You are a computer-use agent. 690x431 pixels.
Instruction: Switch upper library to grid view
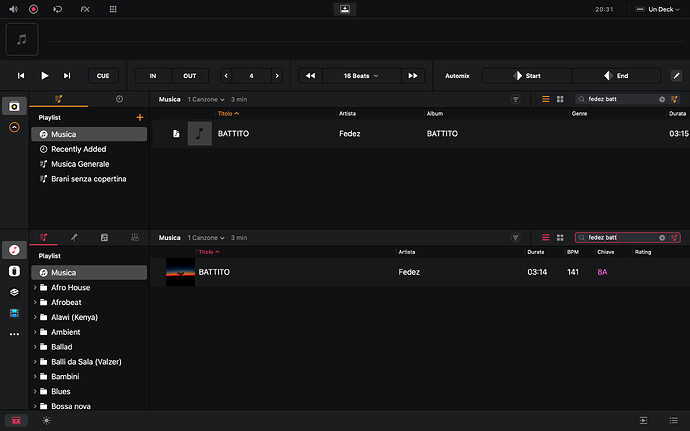point(560,99)
